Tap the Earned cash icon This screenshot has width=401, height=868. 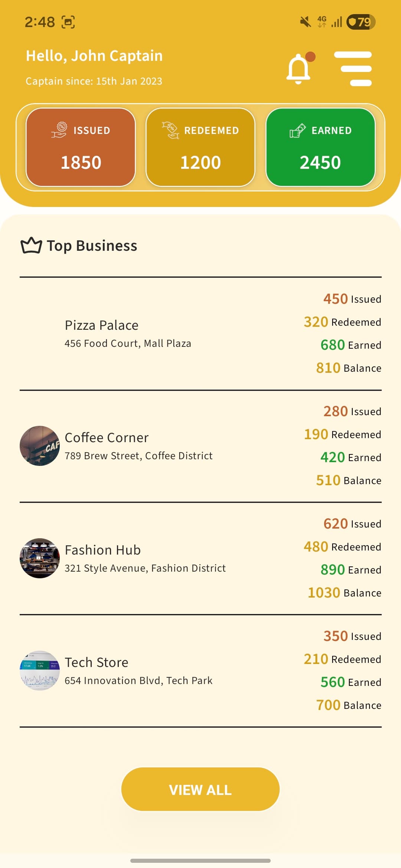click(297, 130)
